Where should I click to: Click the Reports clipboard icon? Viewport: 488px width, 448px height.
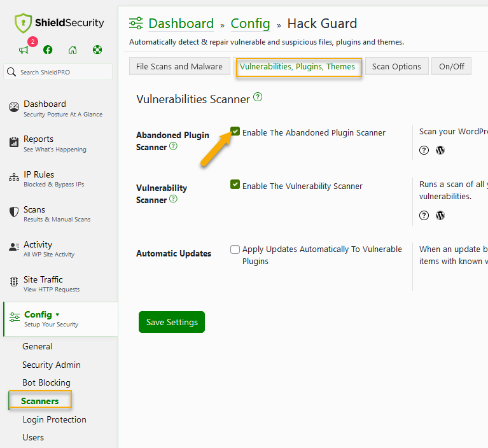point(14,142)
